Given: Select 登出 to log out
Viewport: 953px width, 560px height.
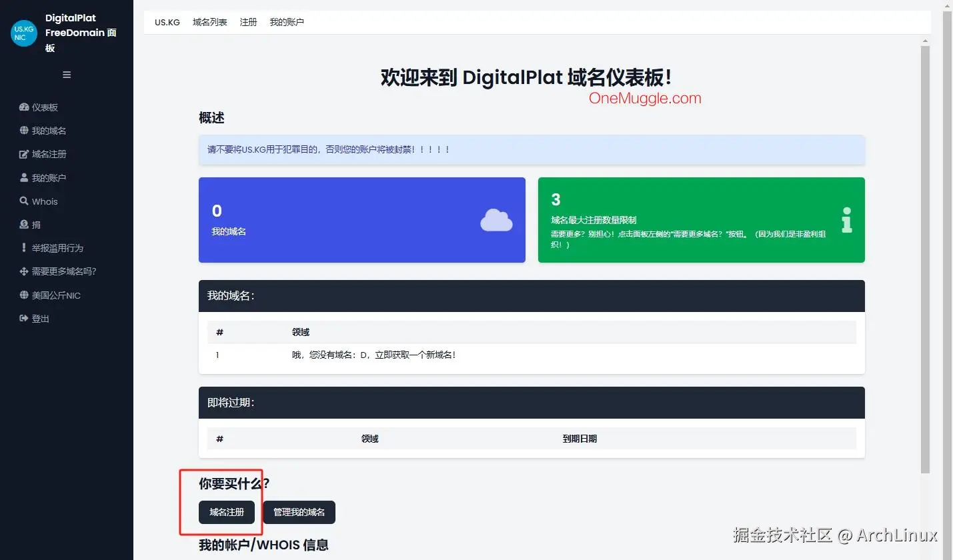Looking at the screenshot, I should pyautogui.click(x=41, y=319).
